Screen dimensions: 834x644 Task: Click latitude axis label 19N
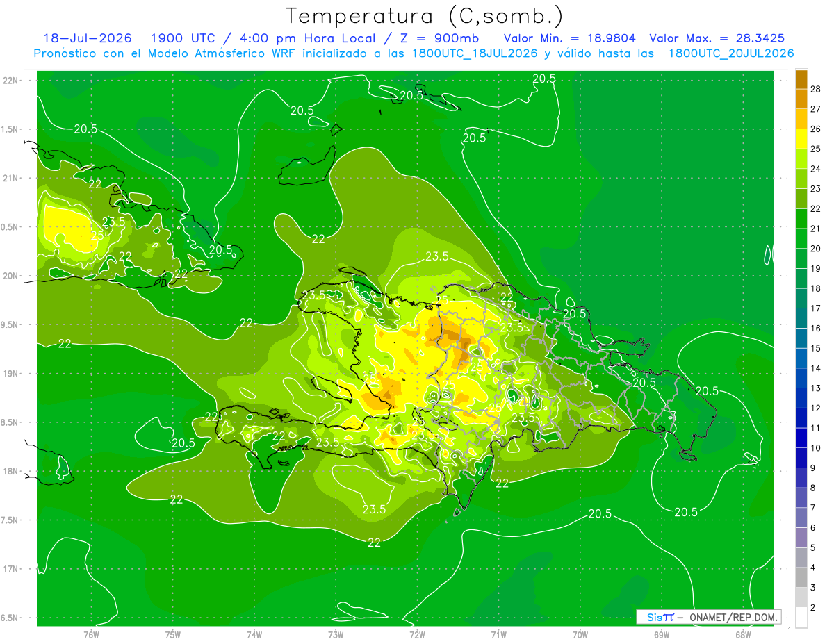[x=12, y=373]
